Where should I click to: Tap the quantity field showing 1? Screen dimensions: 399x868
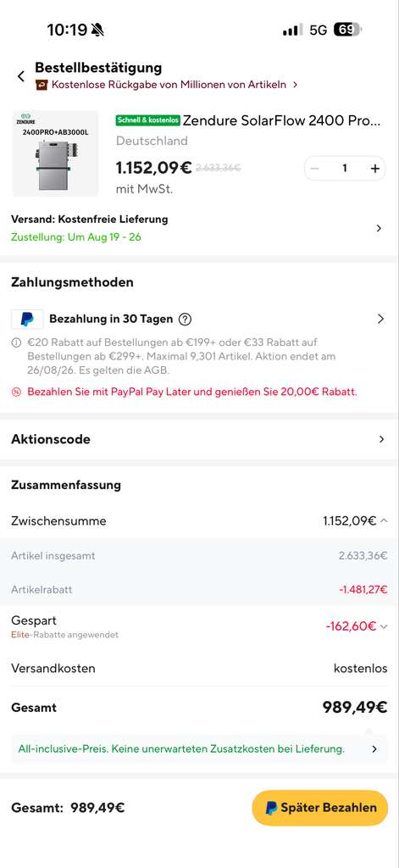[x=345, y=169]
